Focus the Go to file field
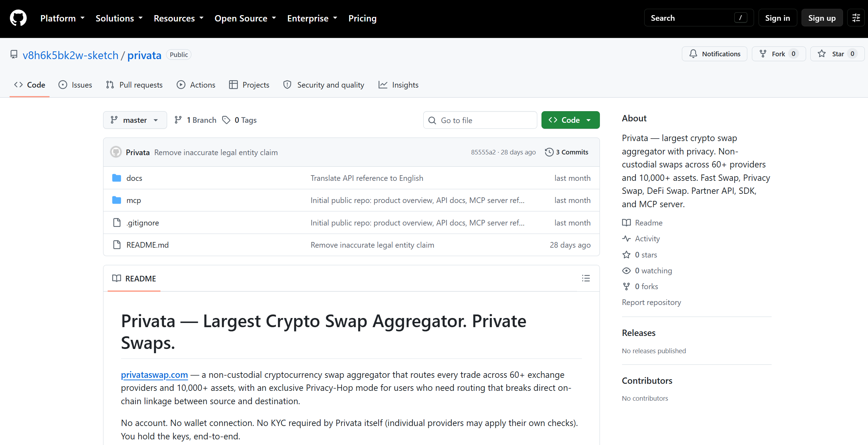Image resolution: width=868 pixels, height=445 pixels. pos(480,120)
